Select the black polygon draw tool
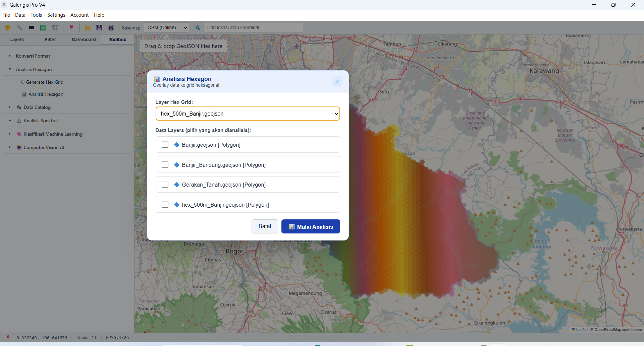The image size is (644, 346). click(32, 28)
